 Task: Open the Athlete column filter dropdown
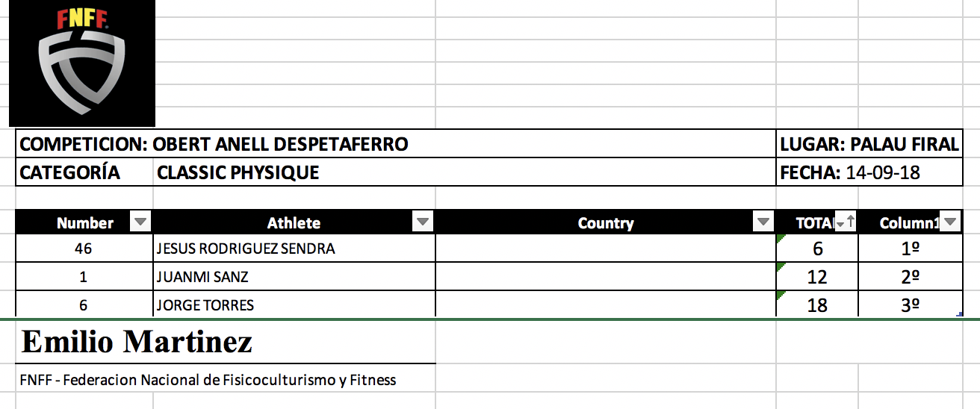[x=423, y=222]
